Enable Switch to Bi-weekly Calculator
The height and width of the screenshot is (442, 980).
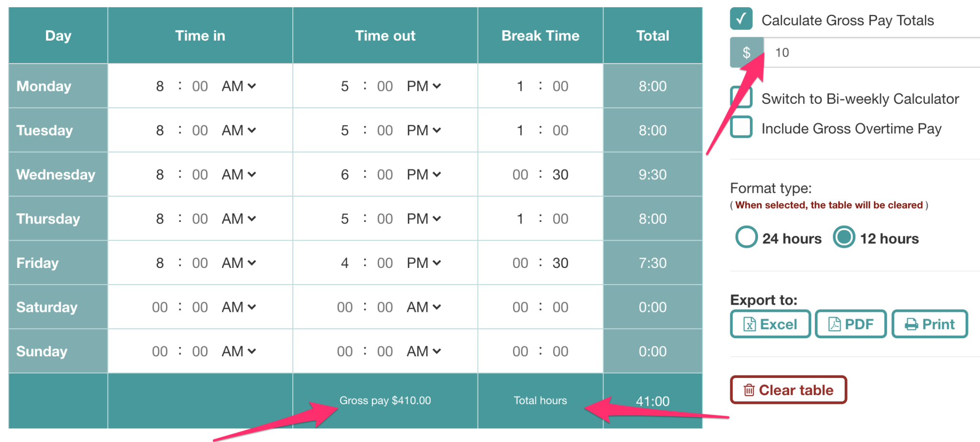click(741, 97)
